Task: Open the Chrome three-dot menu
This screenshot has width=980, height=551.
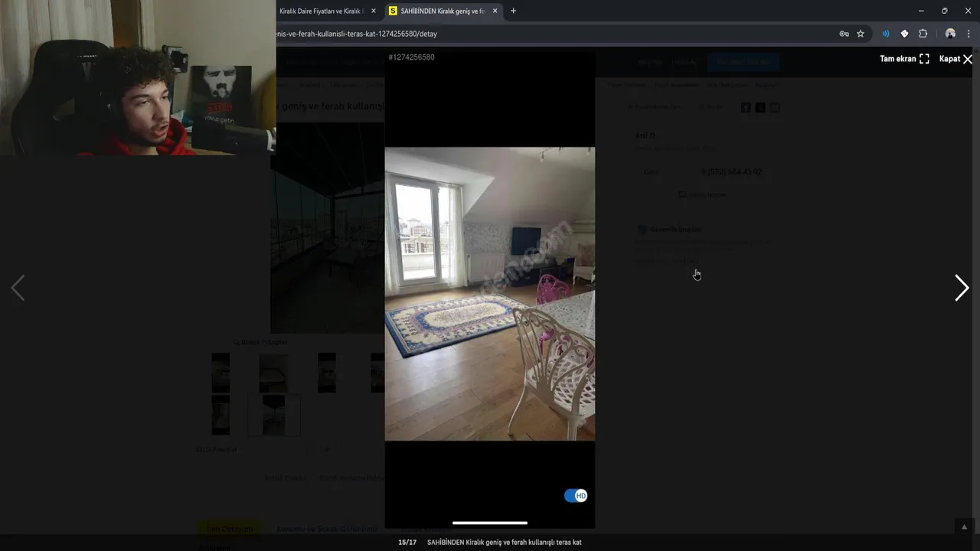Action: [969, 34]
